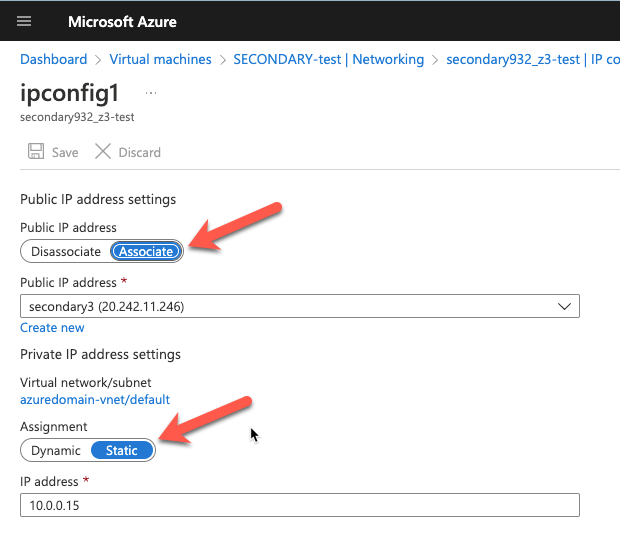The image size is (620, 551).
Task: Open secondary932_z3-test IP configurations breadcrumb
Action: click(x=533, y=59)
